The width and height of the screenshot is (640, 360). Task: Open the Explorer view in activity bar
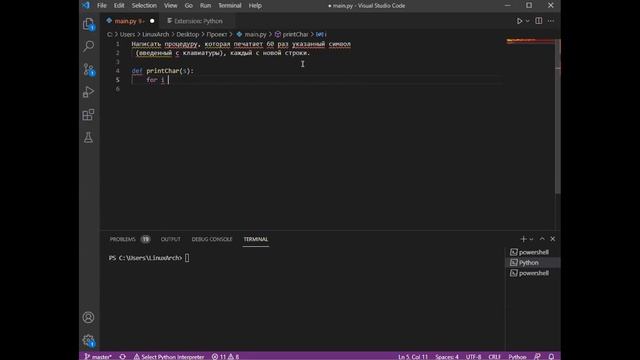coord(89,24)
